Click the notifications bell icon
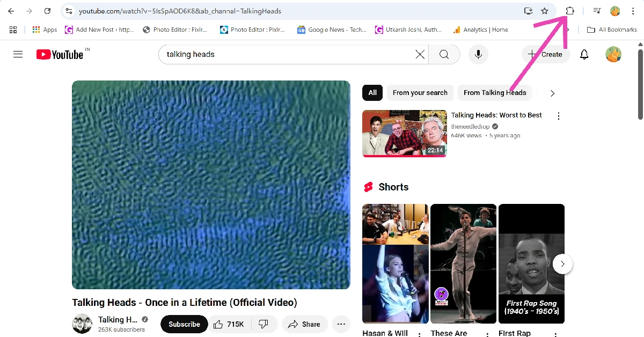The image size is (644, 337). pos(584,54)
